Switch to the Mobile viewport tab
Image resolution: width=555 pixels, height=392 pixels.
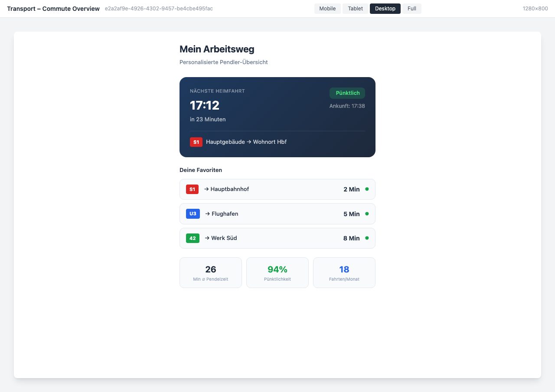coord(327,8)
